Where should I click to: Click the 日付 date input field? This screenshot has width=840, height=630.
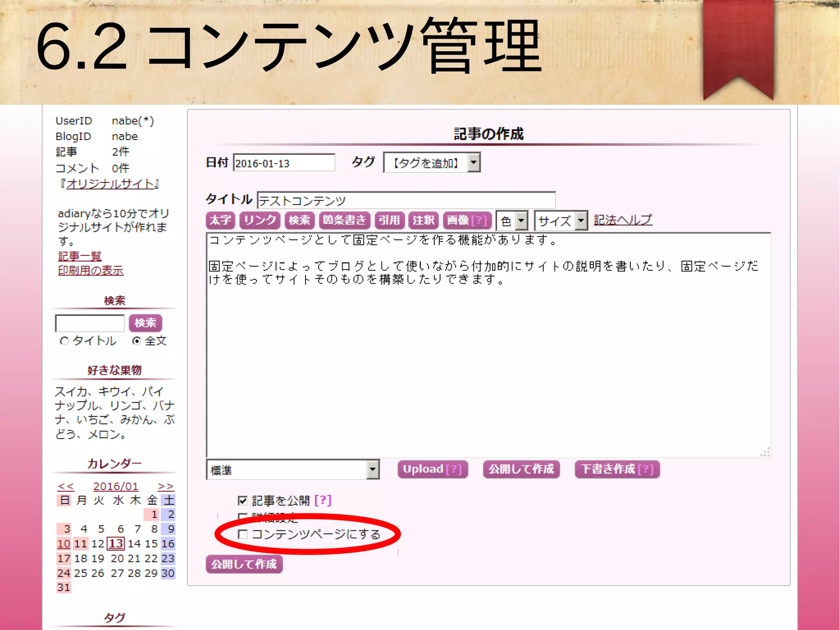pos(284,163)
